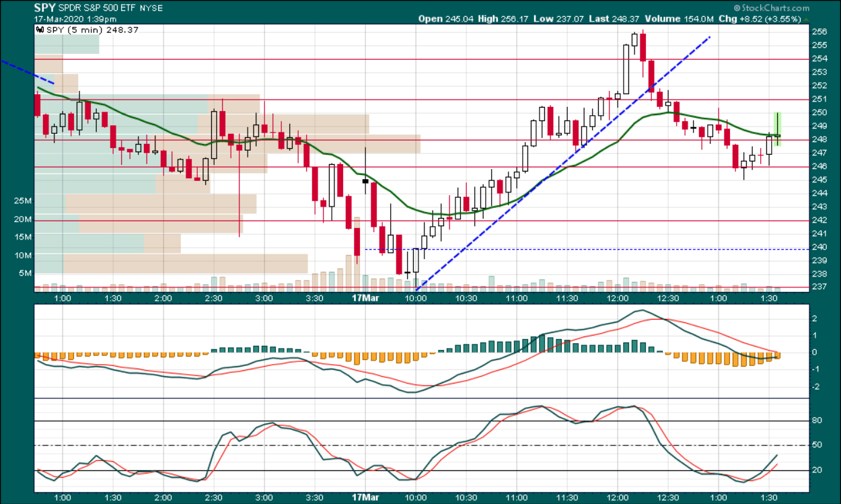
Task: Click the 253 price axis label
Action: (x=820, y=72)
